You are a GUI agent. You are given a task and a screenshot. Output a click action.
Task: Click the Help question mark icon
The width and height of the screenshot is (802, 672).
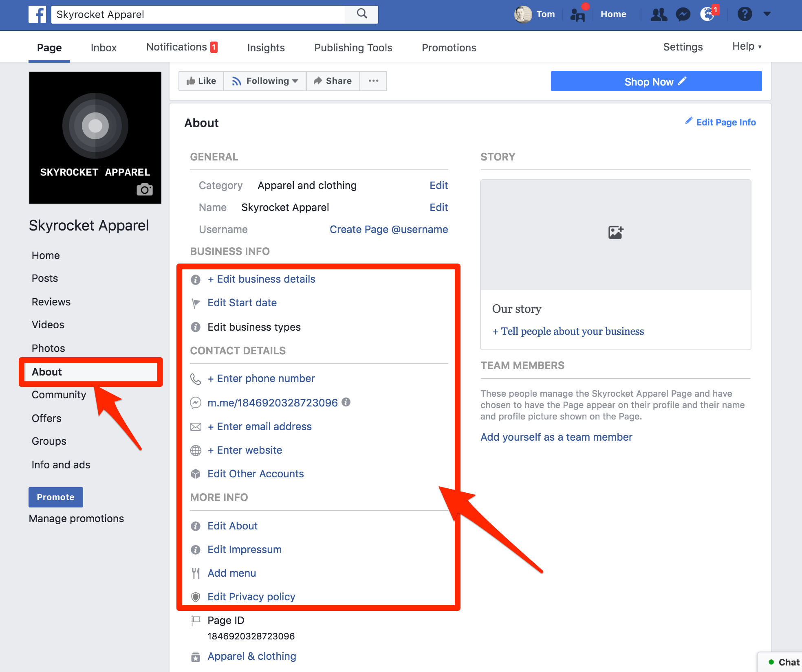(745, 14)
